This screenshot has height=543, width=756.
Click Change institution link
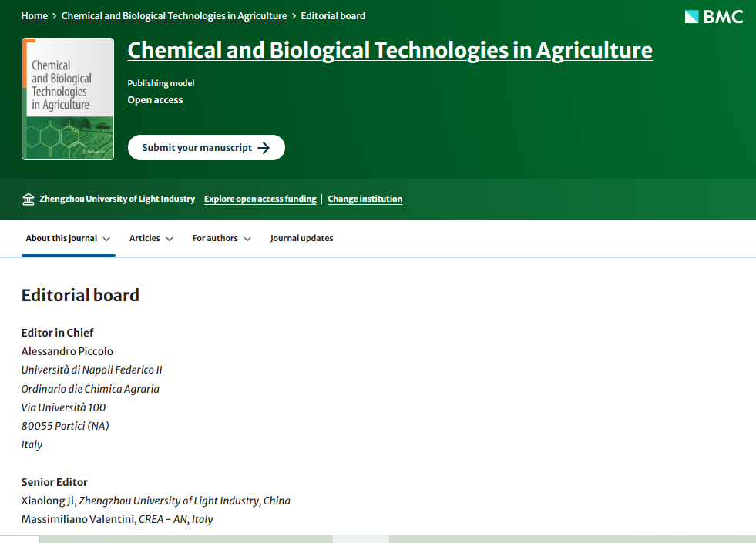(x=365, y=199)
